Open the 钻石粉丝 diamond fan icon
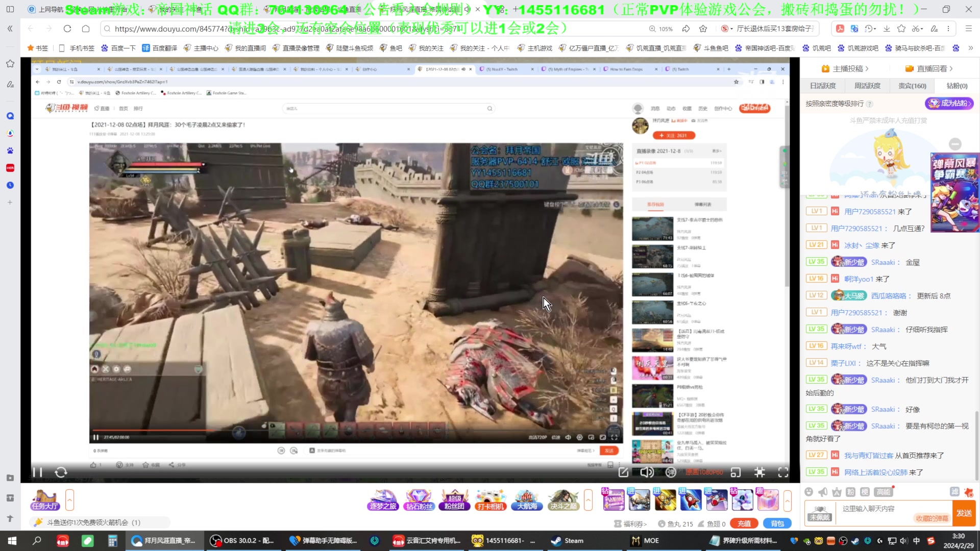The height and width of the screenshot is (551, 980). pos(419,500)
